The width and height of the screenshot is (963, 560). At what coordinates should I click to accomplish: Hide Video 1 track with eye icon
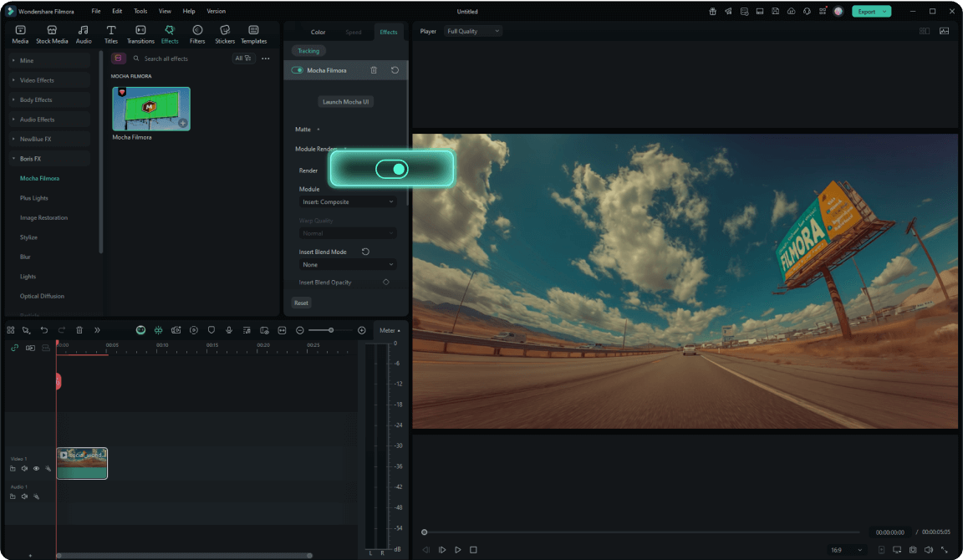(36, 469)
